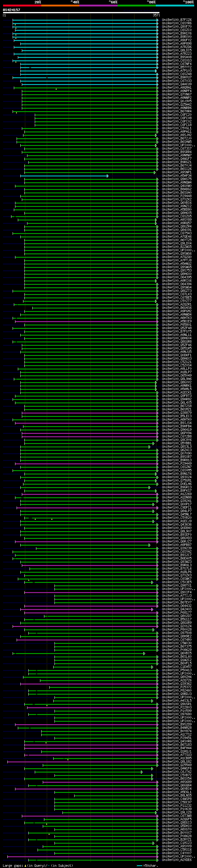
Task: Click the UniRef100_A9UFY2 entry
Action: (177, 40)
